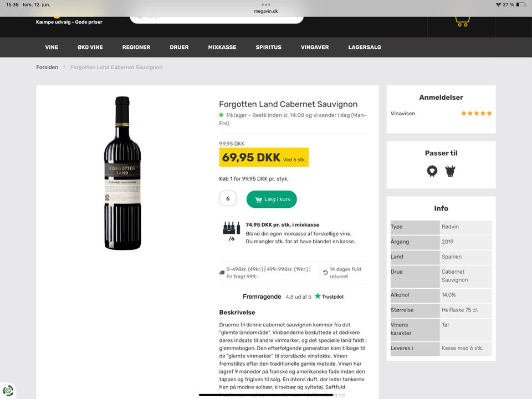This screenshot has height=399, width=532.
Task: Click the wine bottle product image
Action: pyautogui.click(x=122, y=173)
